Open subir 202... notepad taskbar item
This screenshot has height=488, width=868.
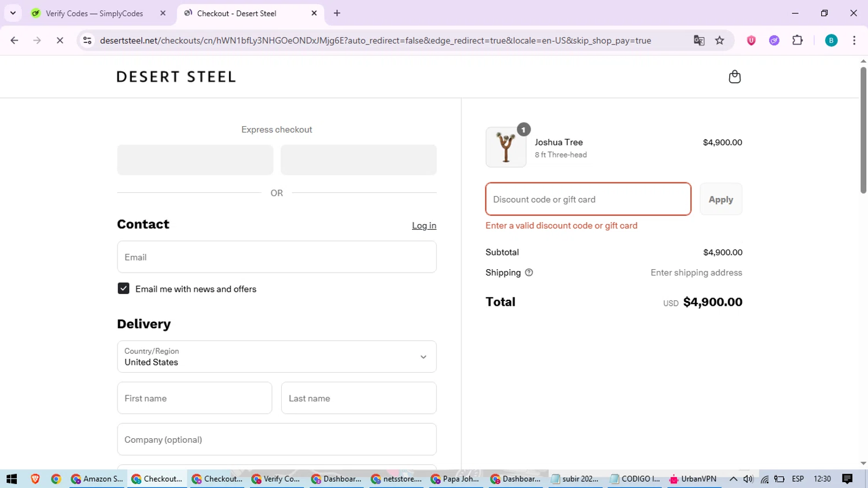click(x=575, y=479)
